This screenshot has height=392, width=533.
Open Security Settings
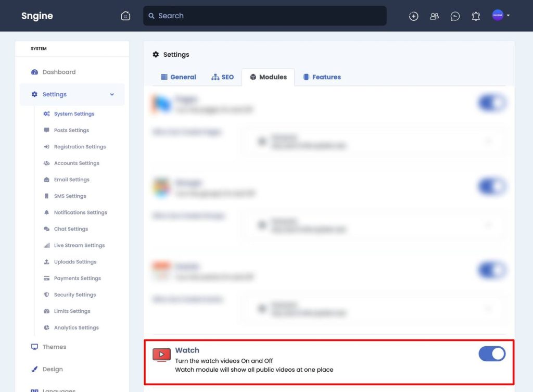[x=75, y=295]
